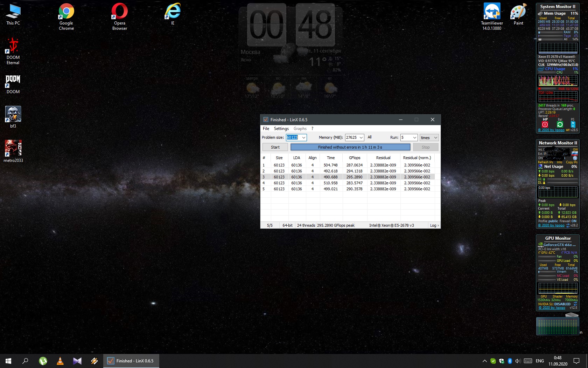This screenshot has width=588, height=368.
Task: Click the All memory button in LinX
Action: [370, 137]
